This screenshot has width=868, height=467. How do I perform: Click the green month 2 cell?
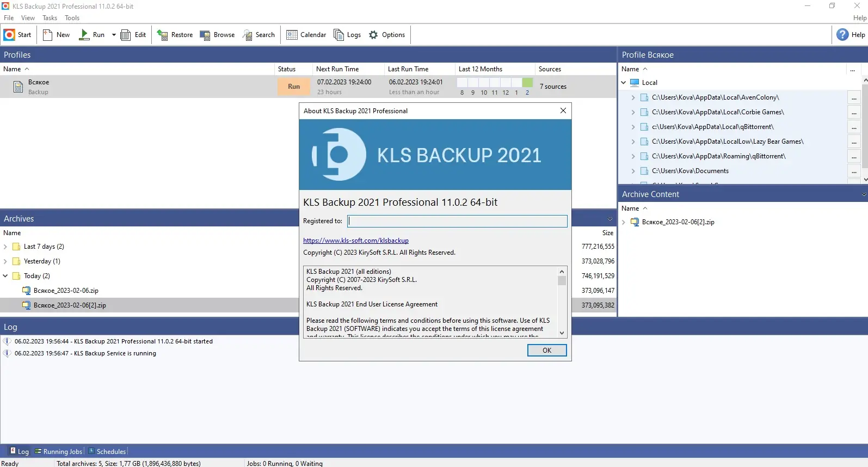click(527, 83)
